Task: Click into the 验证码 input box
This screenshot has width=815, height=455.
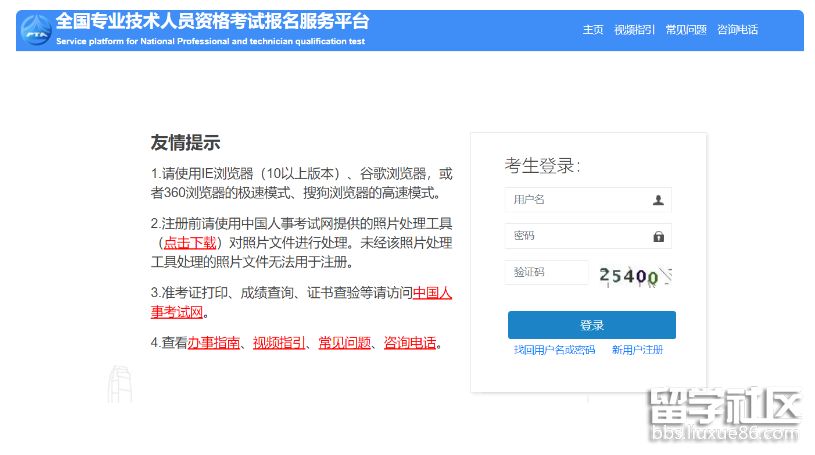Action: (547, 273)
